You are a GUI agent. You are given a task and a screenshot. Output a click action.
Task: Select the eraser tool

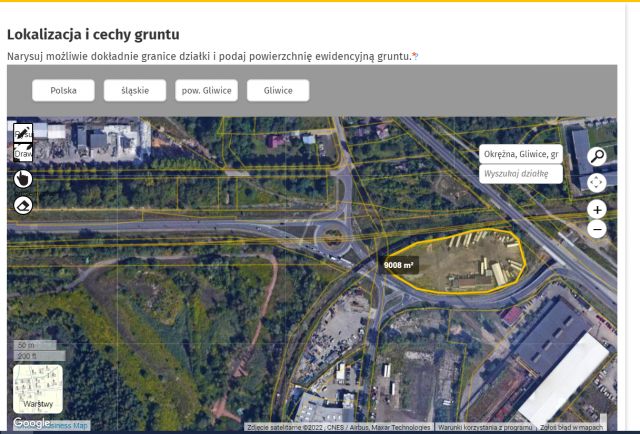(23, 205)
